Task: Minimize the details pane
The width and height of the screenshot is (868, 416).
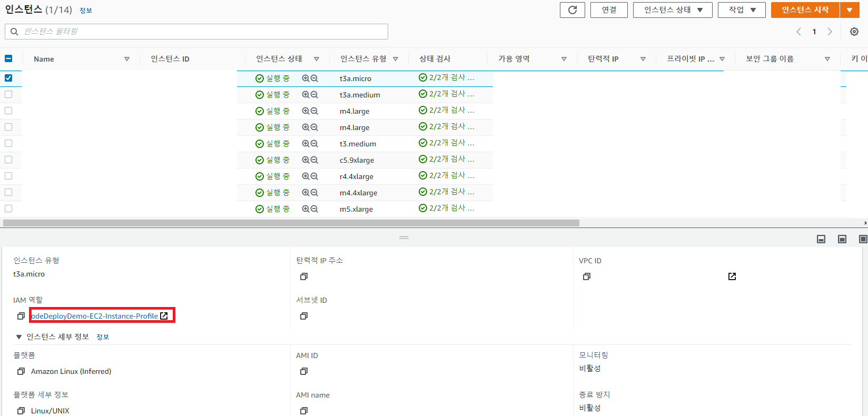Action: [821, 239]
